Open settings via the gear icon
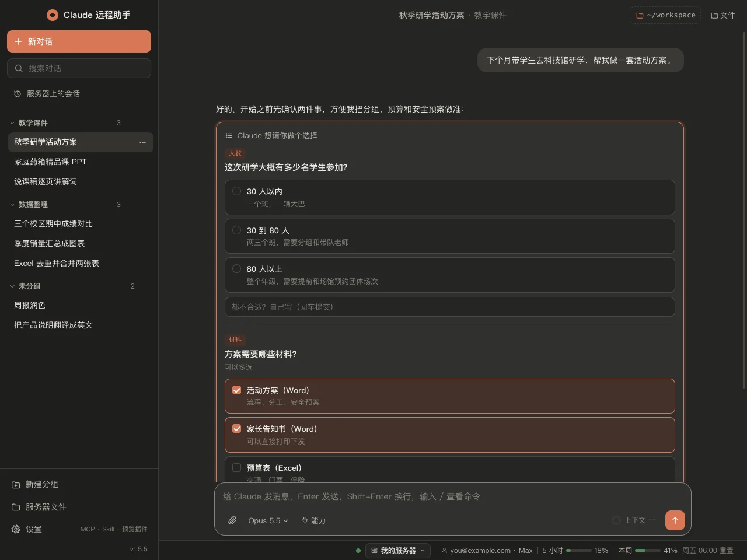The width and height of the screenshot is (747, 560). pos(16,529)
